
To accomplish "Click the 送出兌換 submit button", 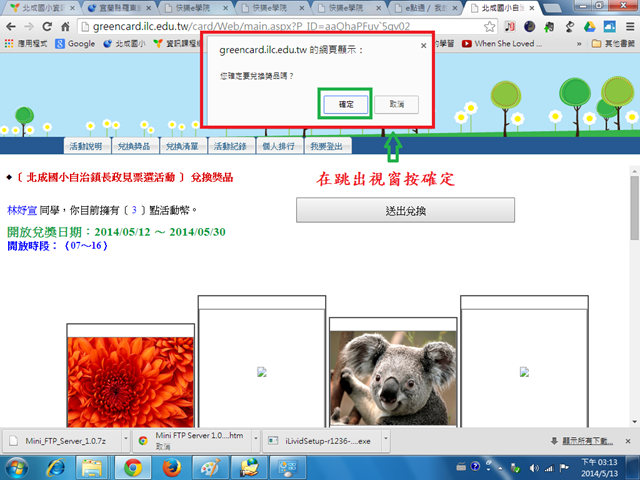I will tap(405, 210).
